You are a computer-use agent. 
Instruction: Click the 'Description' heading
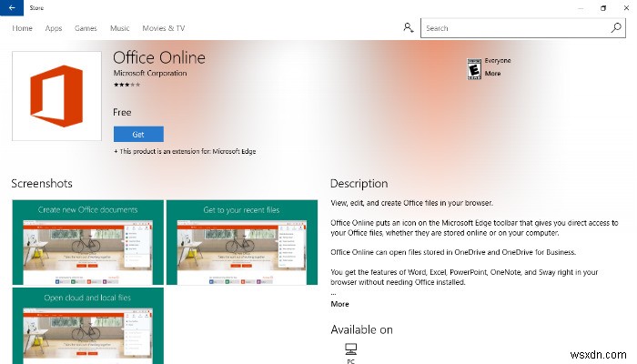(359, 184)
